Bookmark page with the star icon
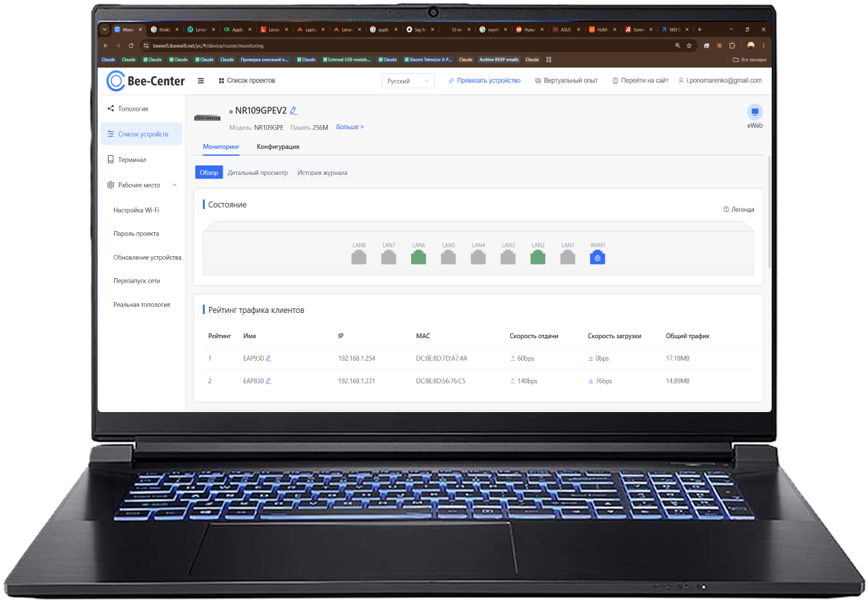 [x=689, y=46]
